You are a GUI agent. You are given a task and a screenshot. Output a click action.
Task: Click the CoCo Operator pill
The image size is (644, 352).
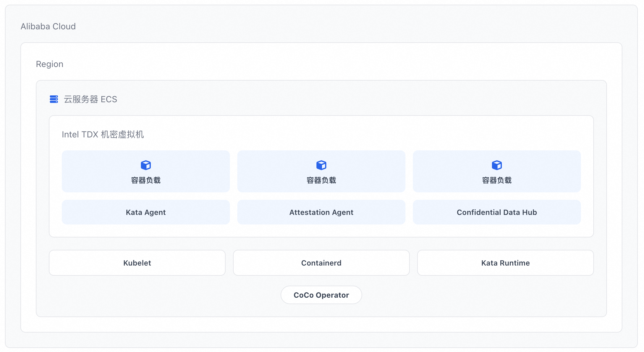[321, 295]
